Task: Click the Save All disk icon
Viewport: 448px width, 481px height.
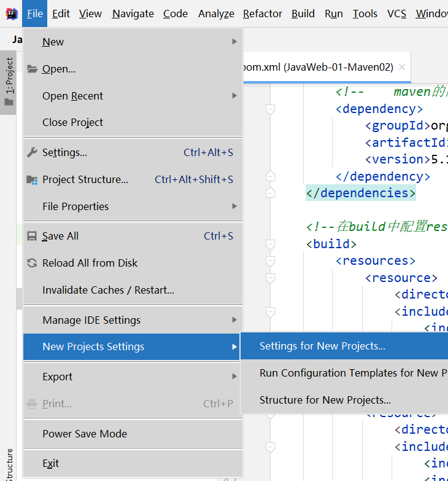Action: (x=32, y=236)
